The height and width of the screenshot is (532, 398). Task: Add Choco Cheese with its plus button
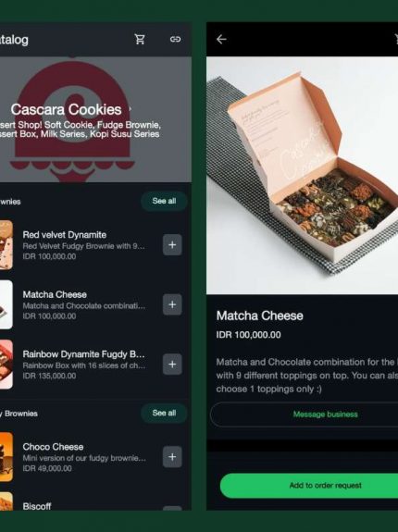172,457
